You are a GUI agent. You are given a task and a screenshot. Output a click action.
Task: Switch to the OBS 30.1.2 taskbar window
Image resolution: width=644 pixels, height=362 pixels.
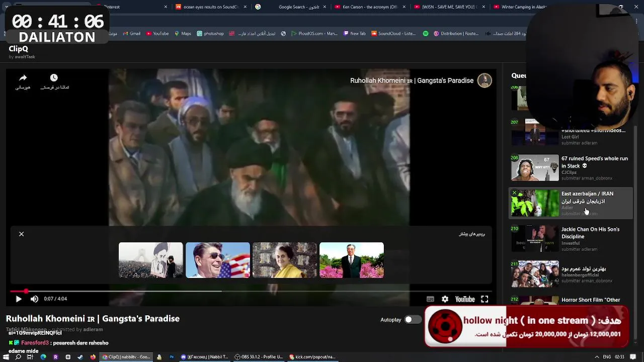(x=260, y=357)
